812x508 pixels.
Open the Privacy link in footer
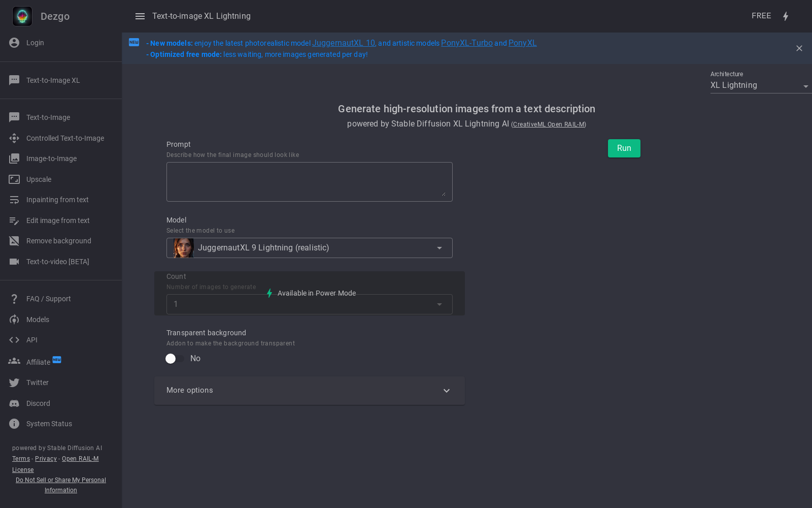point(46,459)
